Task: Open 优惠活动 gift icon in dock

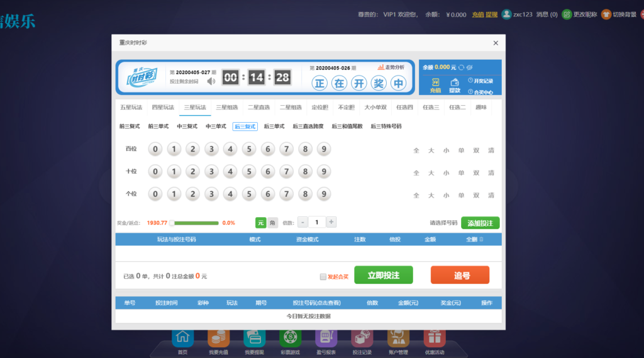Action: 434,339
